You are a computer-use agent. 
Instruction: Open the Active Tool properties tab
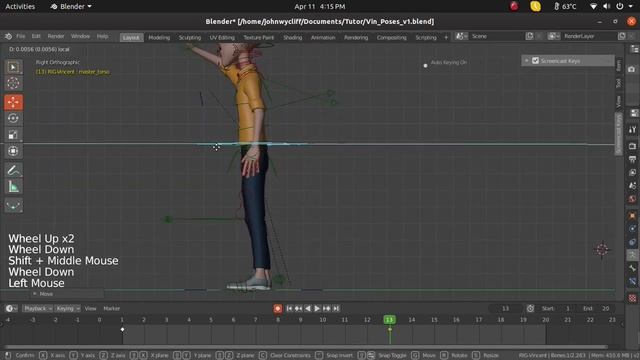632,130
